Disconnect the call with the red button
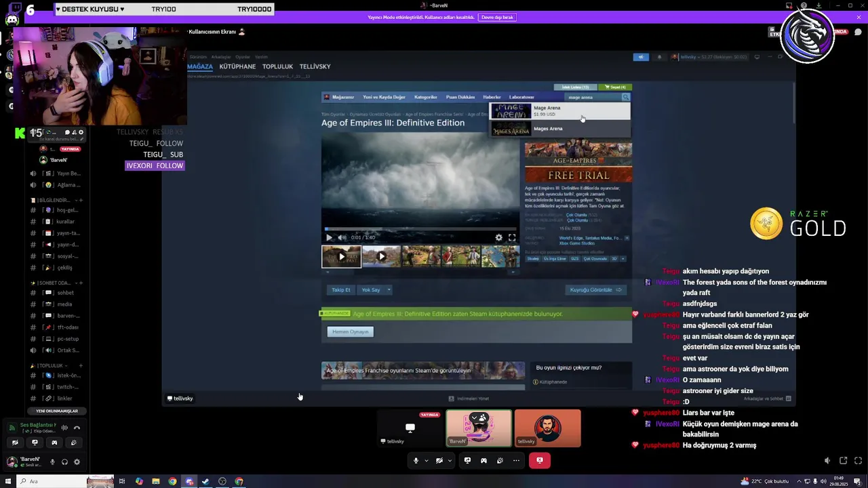The image size is (868, 488). tap(540, 461)
